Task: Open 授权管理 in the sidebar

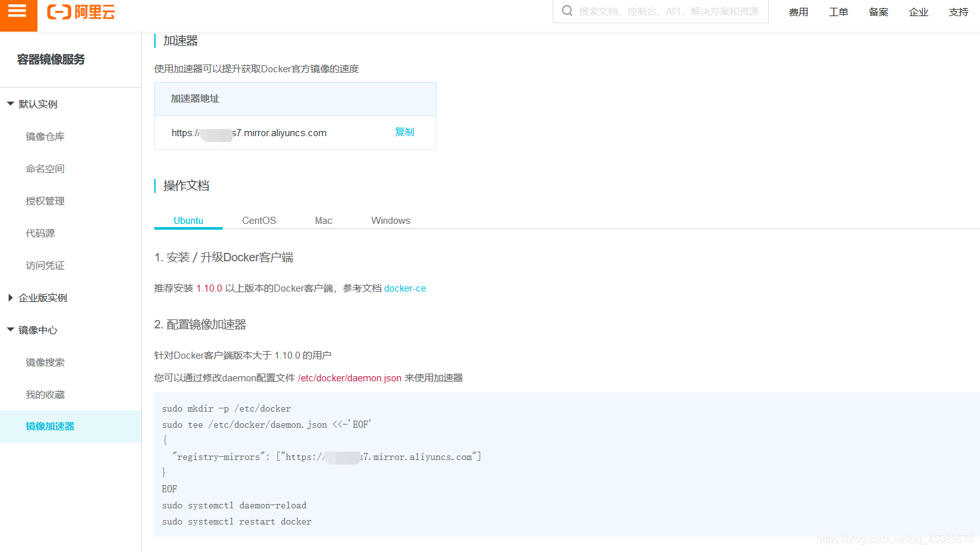Action: (45, 201)
